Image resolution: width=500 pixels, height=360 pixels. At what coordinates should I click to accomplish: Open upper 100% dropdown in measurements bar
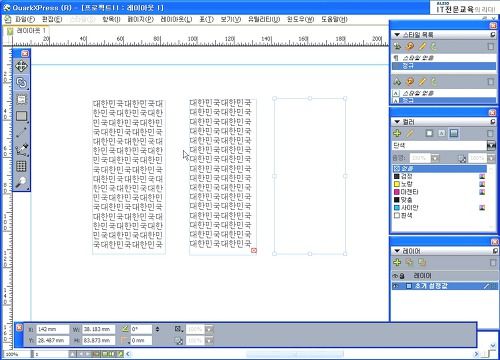point(209,329)
